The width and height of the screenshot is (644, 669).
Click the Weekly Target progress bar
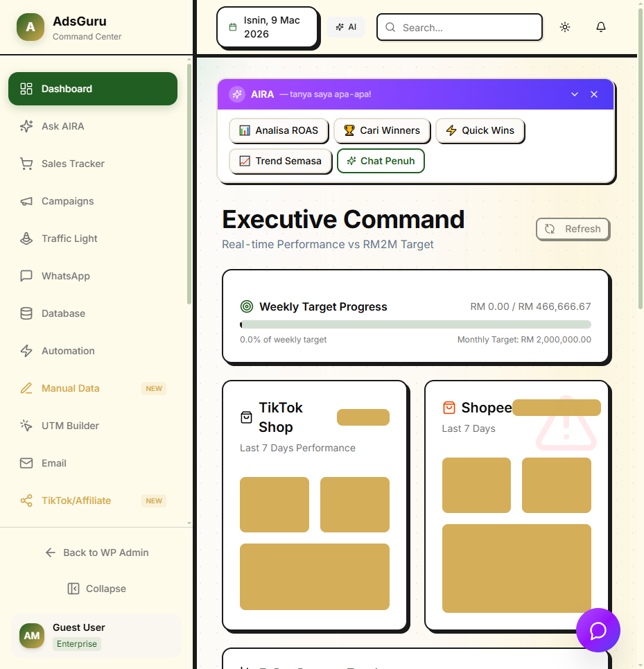tap(416, 324)
